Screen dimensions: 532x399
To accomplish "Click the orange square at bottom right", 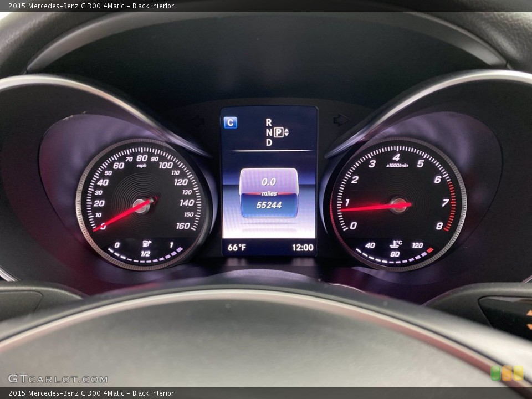I will pyautogui.click(x=507, y=373).
